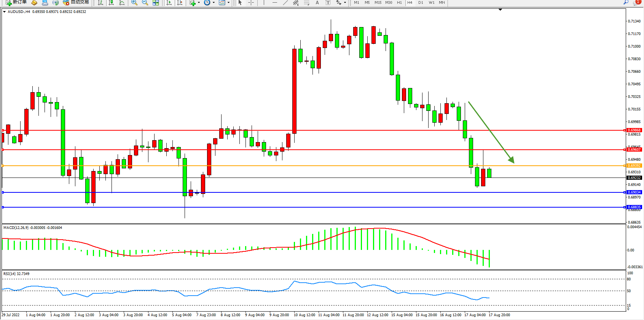
Task: Open the indicators list dropdown arrow
Action: (199, 3)
